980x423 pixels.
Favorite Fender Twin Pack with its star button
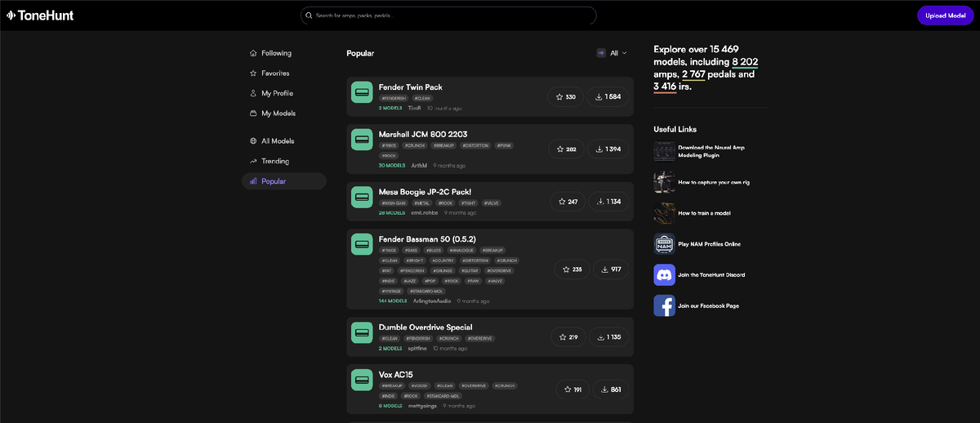pos(565,96)
